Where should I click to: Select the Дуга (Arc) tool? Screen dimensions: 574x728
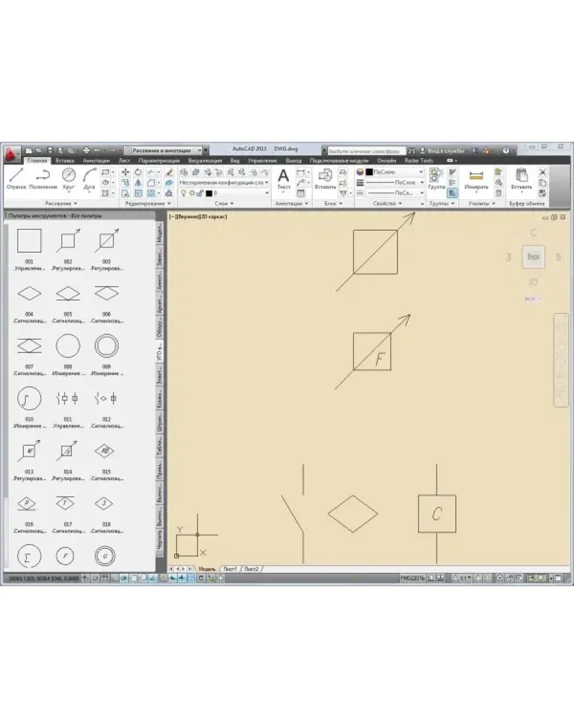pyautogui.click(x=89, y=177)
